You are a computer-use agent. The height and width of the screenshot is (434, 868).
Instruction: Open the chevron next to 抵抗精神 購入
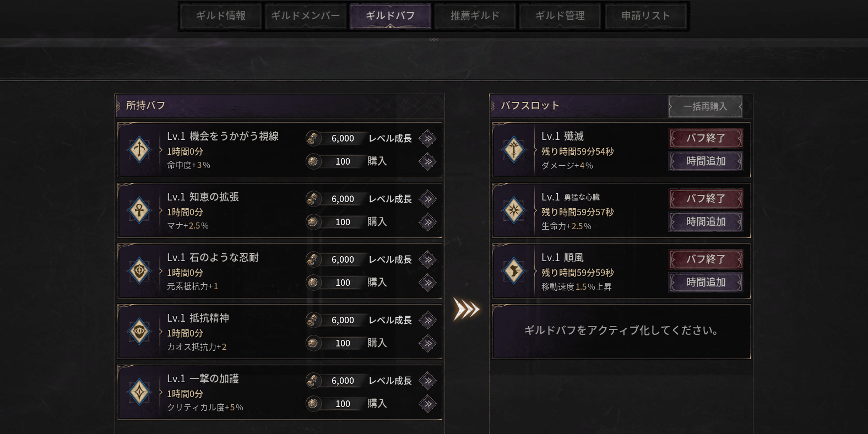(427, 343)
